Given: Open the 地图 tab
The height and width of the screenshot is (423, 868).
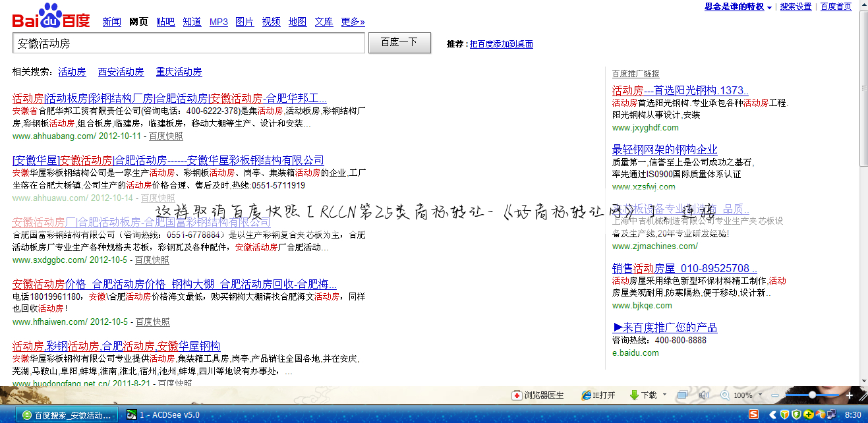Looking at the screenshot, I should pos(297,22).
